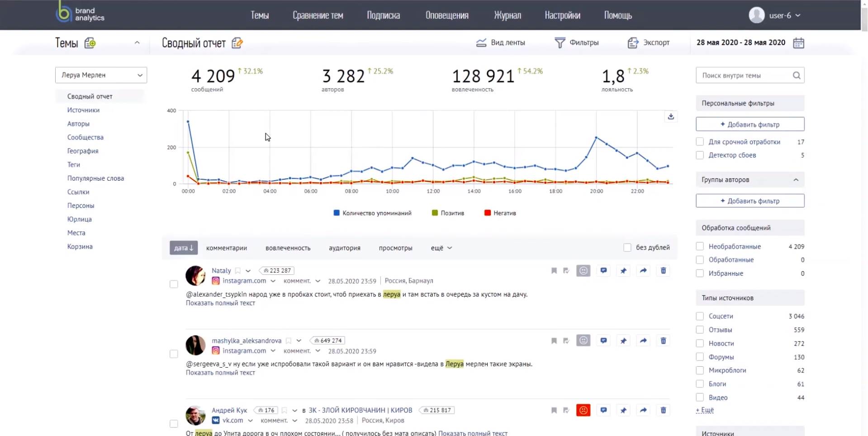Open коммент. type dropdown on Nataly post
868x436 pixels.
318,281
